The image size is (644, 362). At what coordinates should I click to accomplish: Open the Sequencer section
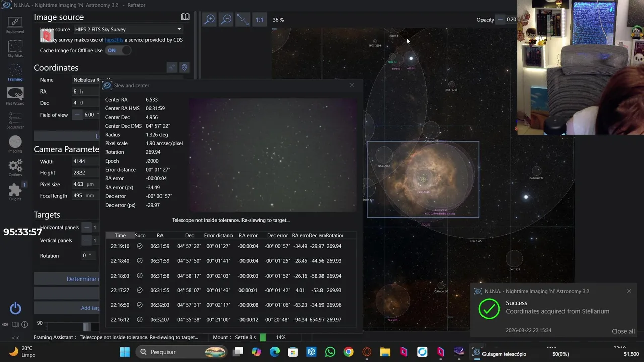15,121
